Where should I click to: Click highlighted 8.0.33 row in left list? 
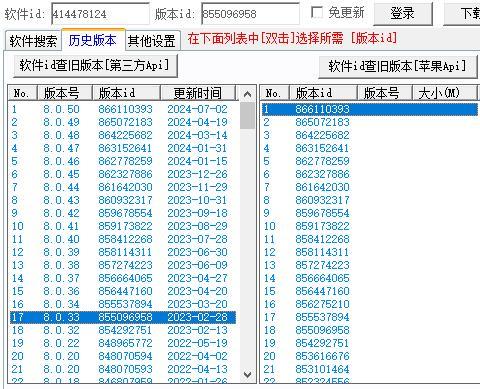coord(123,317)
